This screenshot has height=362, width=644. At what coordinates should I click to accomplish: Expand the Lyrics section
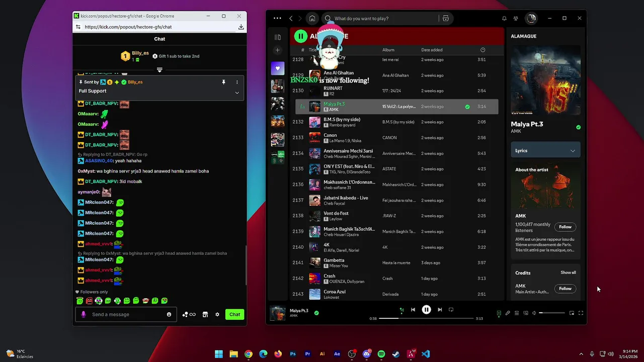click(x=545, y=150)
